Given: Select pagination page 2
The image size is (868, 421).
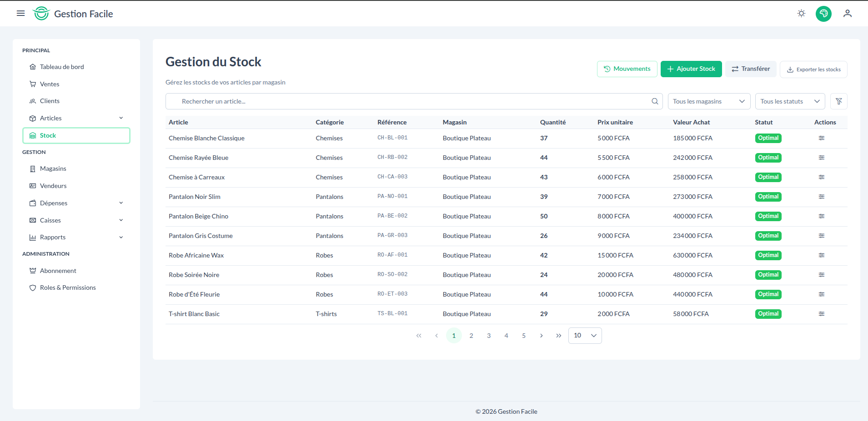Looking at the screenshot, I should 471,336.
